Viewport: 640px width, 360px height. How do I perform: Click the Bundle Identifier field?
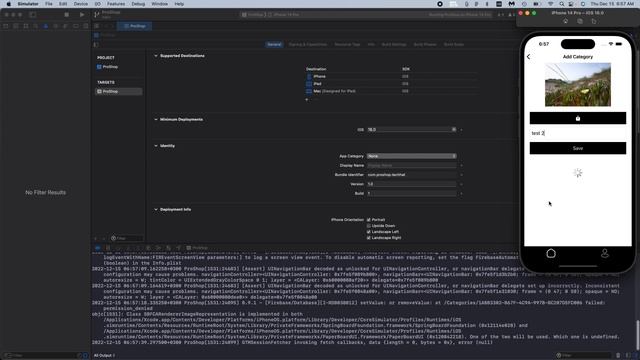pyautogui.click(x=411, y=175)
